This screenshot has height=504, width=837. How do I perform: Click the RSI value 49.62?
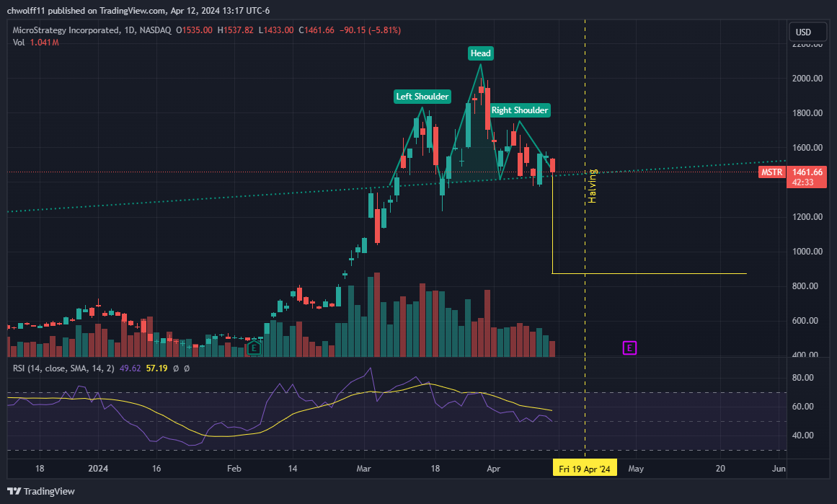130,368
